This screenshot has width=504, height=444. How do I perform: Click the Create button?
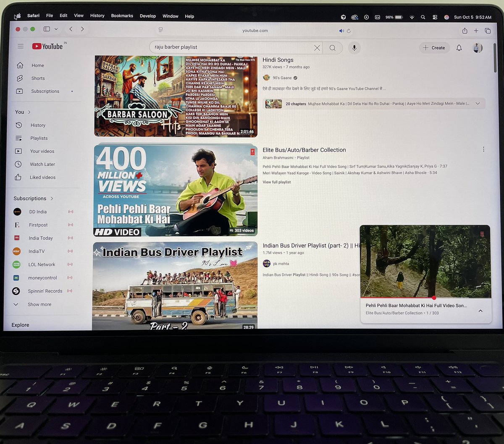(434, 48)
